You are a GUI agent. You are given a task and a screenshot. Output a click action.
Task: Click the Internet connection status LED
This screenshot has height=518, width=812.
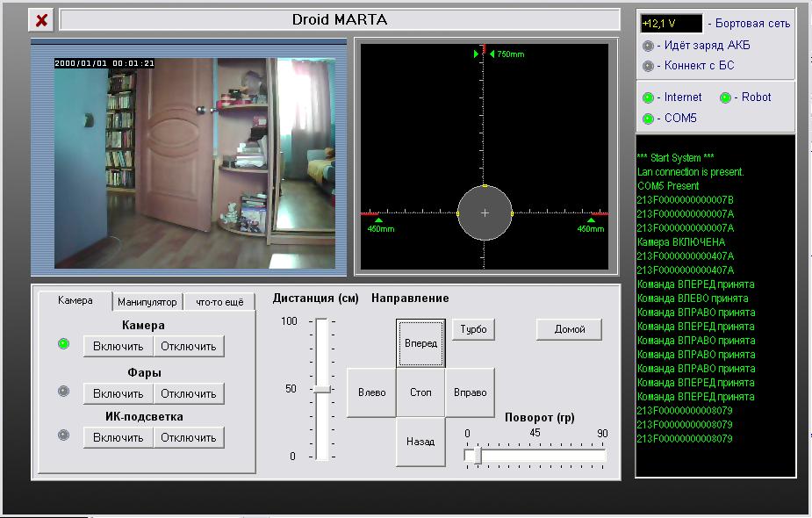pos(649,97)
